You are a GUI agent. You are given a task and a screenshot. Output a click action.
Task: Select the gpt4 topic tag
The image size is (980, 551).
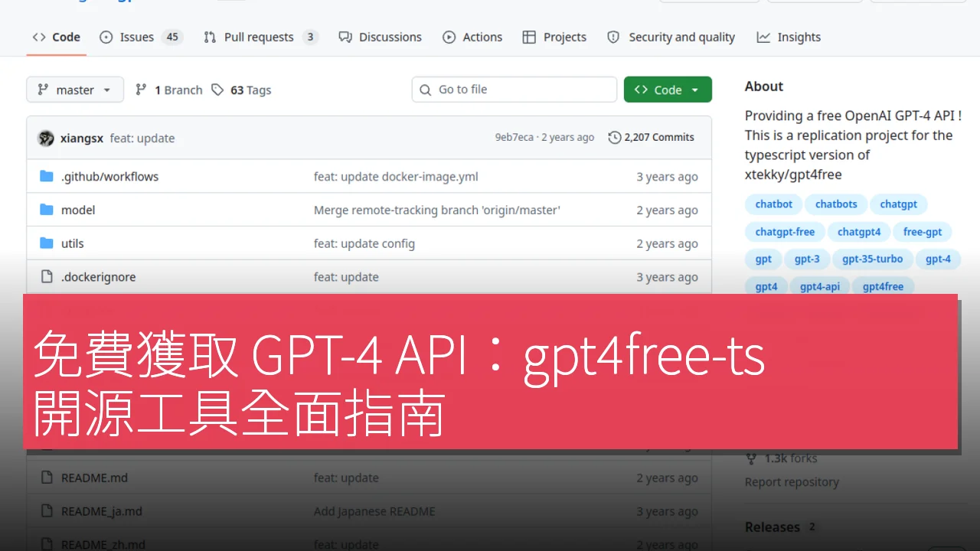[766, 286]
